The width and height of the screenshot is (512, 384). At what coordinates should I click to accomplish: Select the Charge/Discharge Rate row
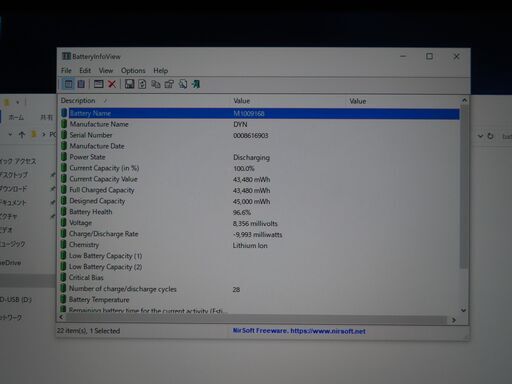click(260, 234)
